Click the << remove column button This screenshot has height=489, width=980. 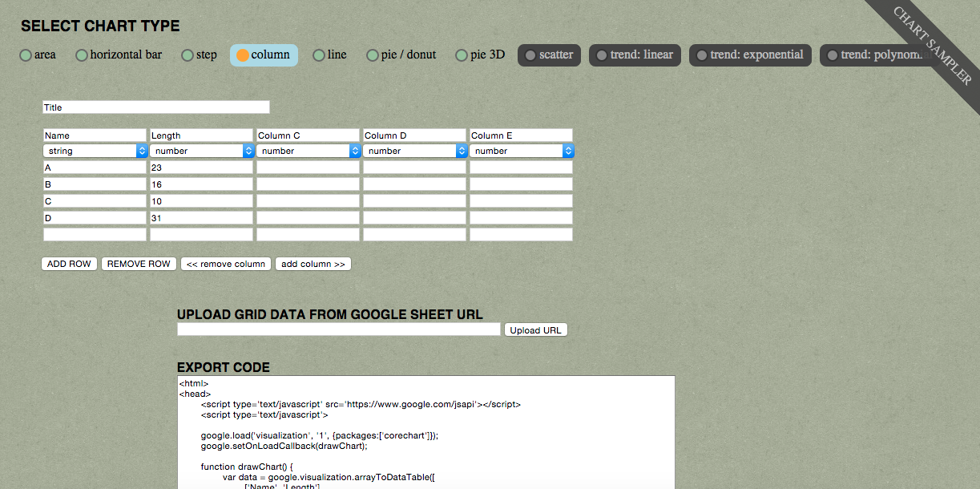click(x=226, y=264)
